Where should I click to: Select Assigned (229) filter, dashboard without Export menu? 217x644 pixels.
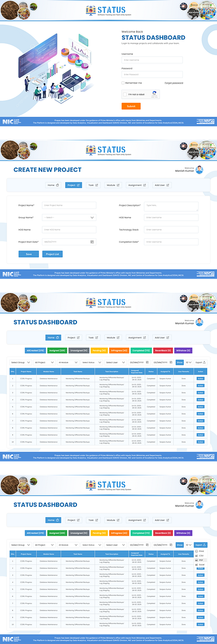click(58, 351)
